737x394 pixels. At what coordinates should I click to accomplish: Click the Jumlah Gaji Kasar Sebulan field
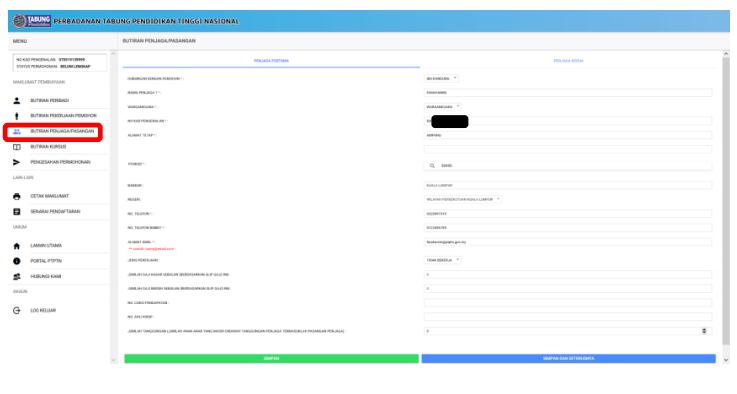pyautogui.click(x=568, y=275)
